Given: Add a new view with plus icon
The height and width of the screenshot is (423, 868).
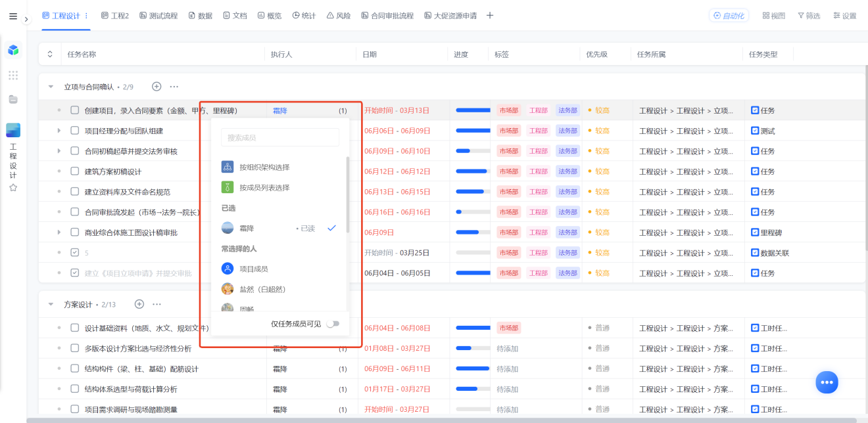Looking at the screenshot, I should coord(490,16).
